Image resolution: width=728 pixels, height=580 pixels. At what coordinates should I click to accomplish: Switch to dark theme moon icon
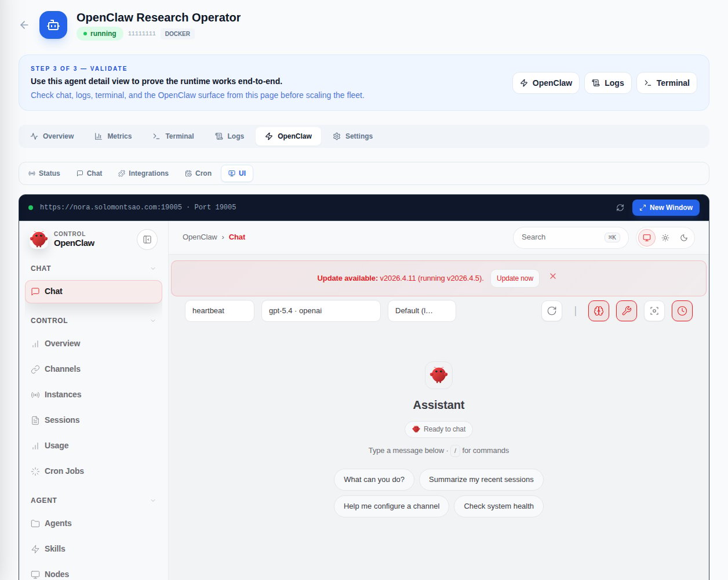coord(684,238)
